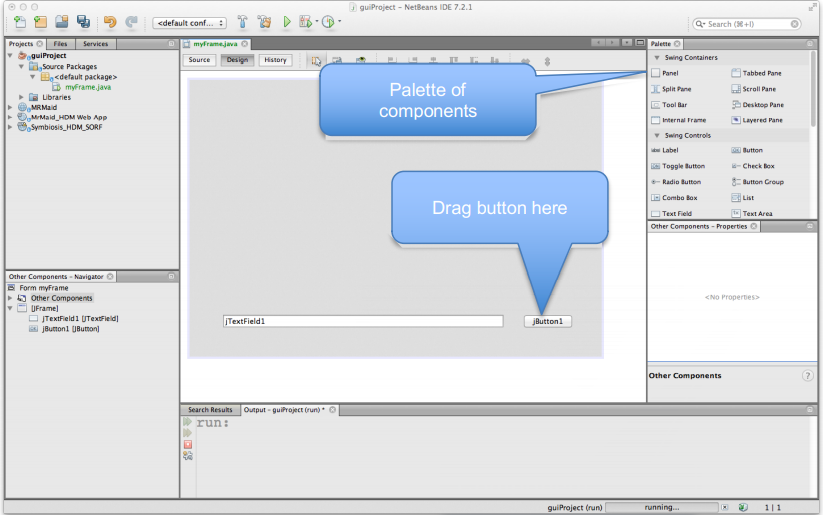This screenshot has height=515, width=823.
Task: Switch editor to Design view
Action: click(237, 60)
